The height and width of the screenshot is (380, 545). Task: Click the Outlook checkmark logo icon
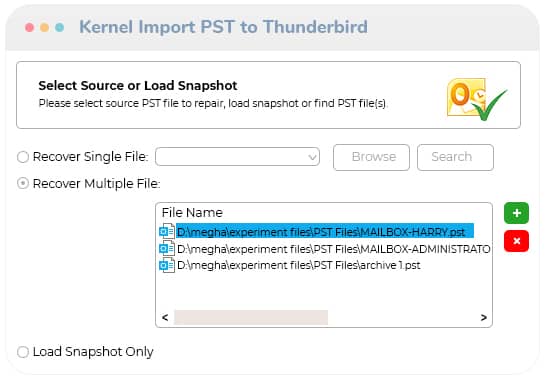(477, 99)
